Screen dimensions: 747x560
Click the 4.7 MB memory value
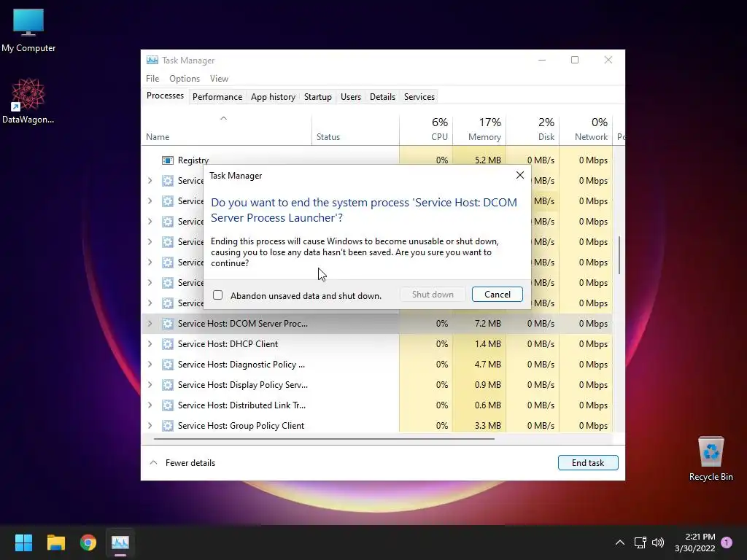(x=488, y=365)
